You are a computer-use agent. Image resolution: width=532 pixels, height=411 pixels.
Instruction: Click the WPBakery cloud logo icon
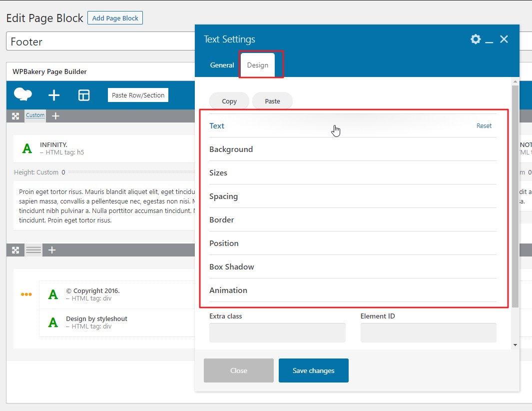click(23, 94)
